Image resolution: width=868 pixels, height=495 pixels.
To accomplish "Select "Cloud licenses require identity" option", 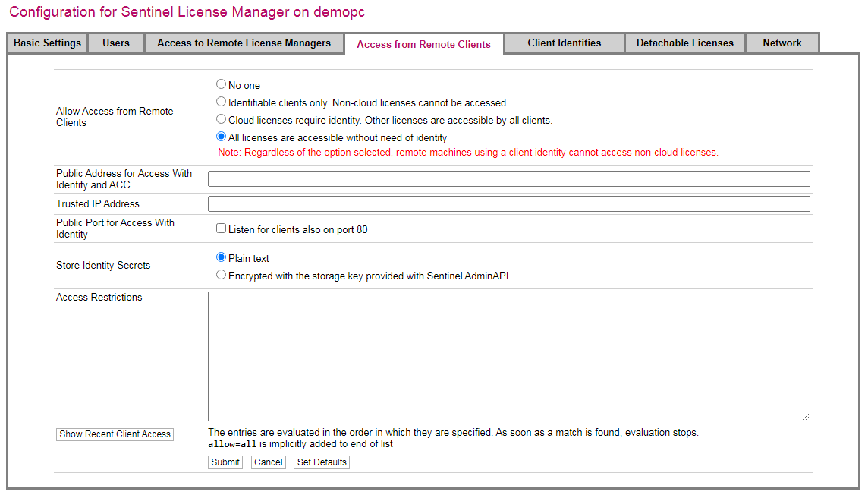I will click(x=222, y=119).
